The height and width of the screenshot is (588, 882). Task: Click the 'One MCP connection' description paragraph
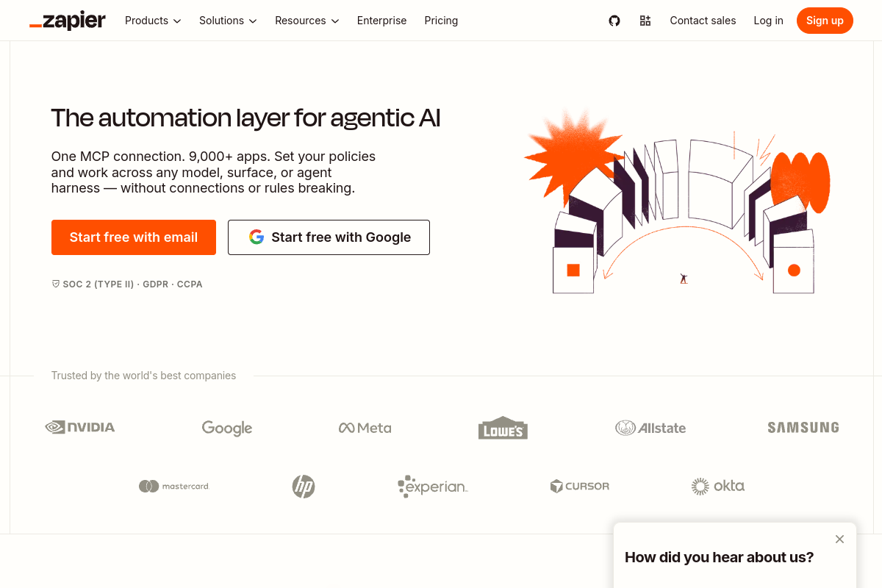pos(213,173)
